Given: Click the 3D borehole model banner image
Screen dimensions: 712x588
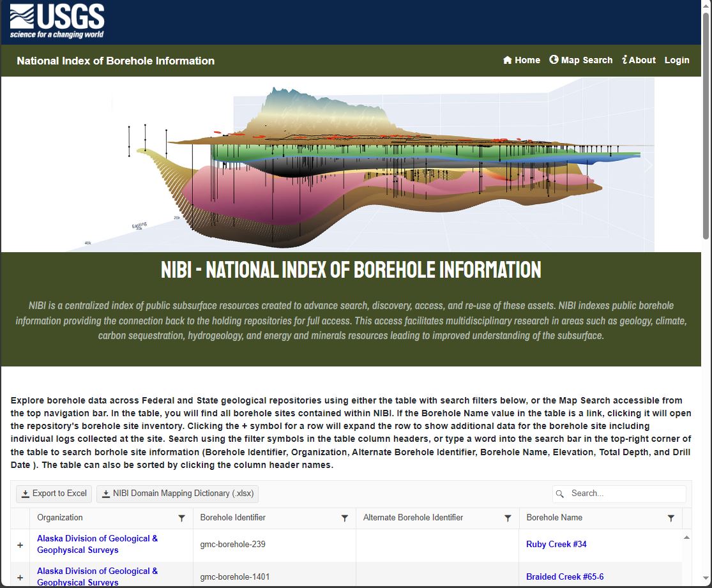Looking at the screenshot, I should pos(351,164).
